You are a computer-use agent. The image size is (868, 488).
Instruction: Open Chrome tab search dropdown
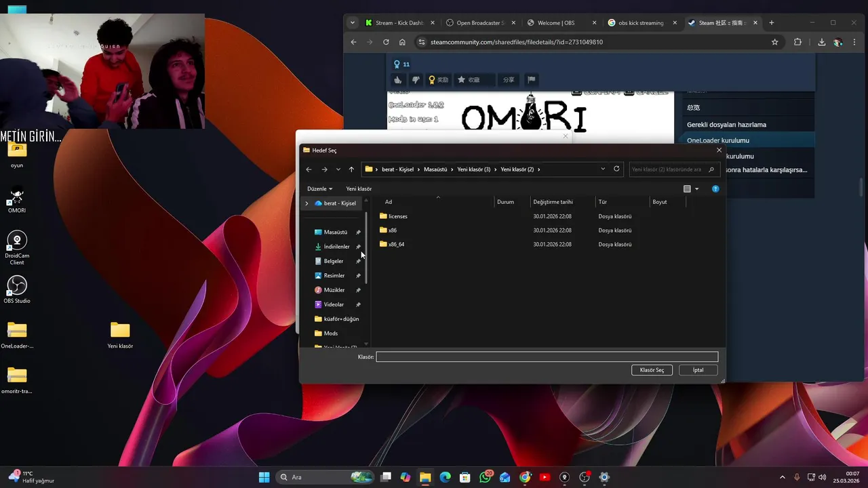352,22
